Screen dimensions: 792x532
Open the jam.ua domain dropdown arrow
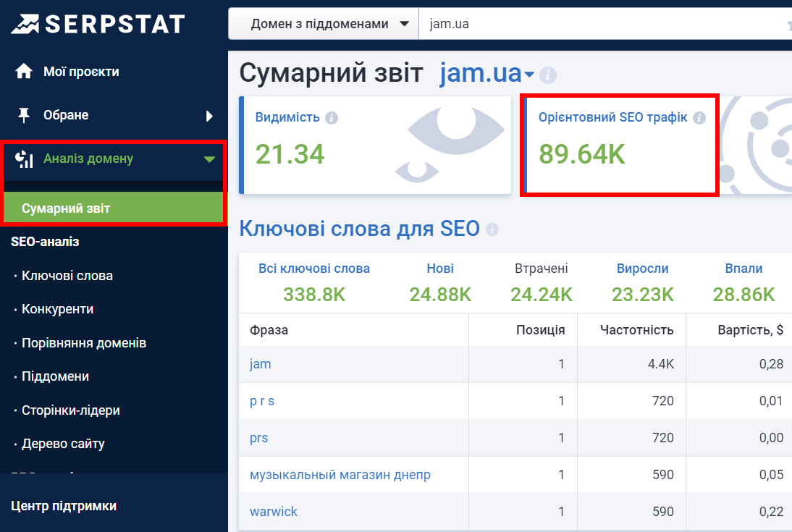coord(528,75)
